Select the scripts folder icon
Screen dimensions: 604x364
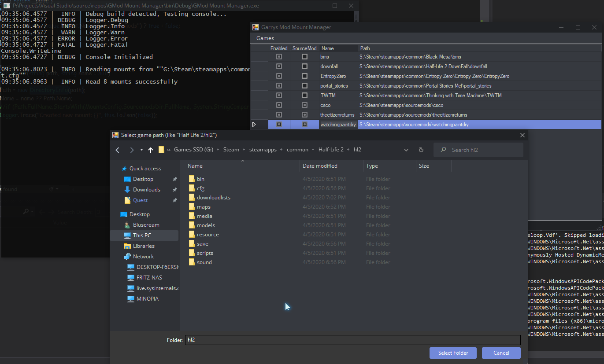(x=192, y=253)
